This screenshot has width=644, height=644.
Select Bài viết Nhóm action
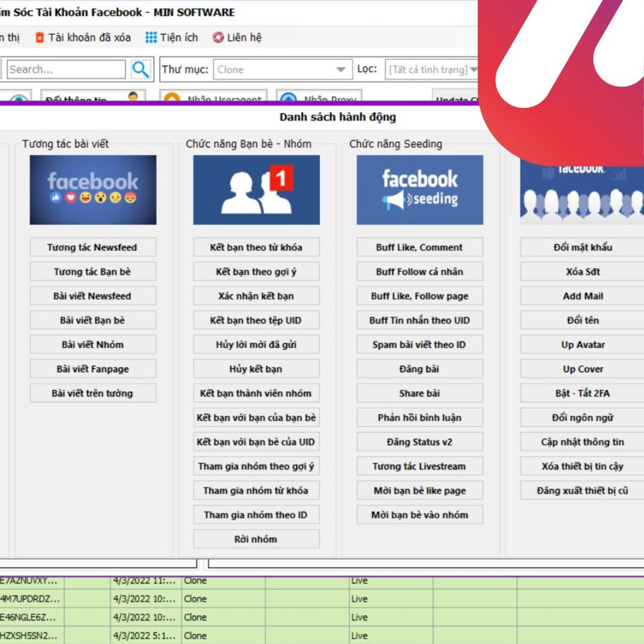[x=93, y=344]
